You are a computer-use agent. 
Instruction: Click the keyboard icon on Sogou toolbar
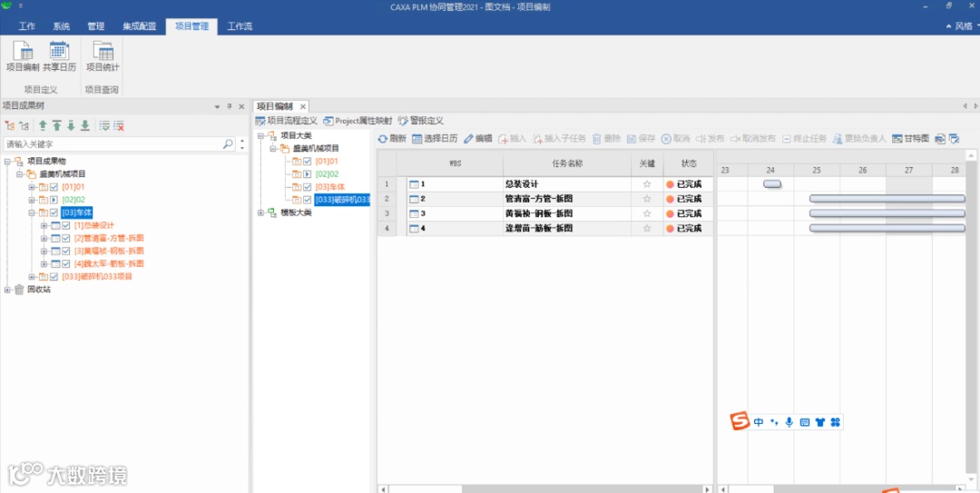tap(805, 422)
